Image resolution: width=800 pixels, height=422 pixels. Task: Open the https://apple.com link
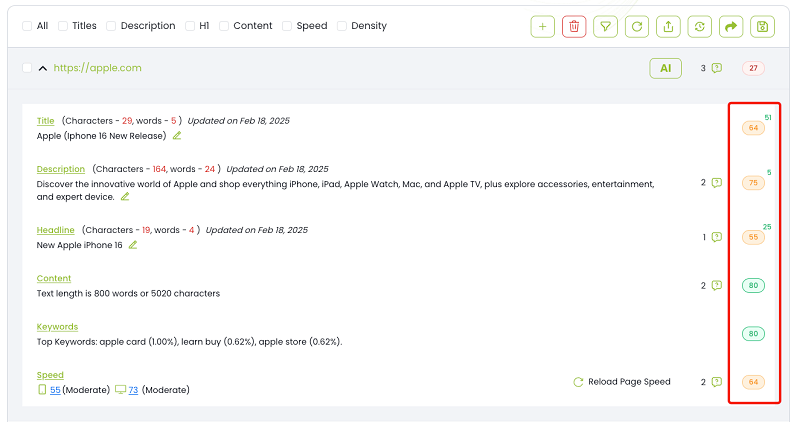(x=97, y=68)
